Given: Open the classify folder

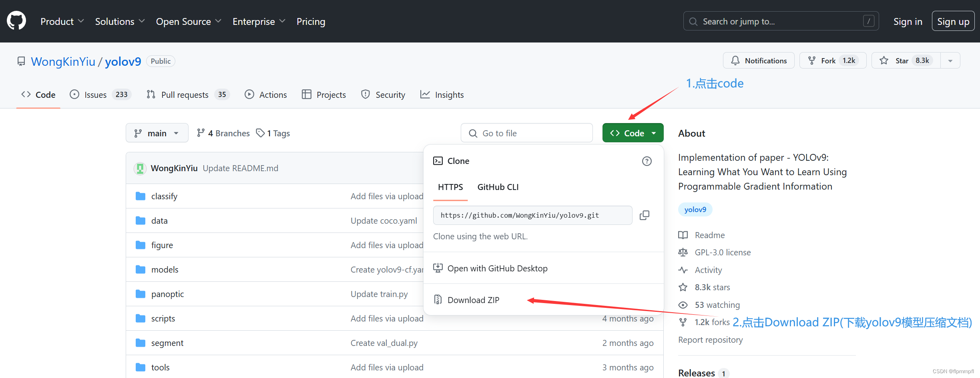Looking at the screenshot, I should pos(164,196).
